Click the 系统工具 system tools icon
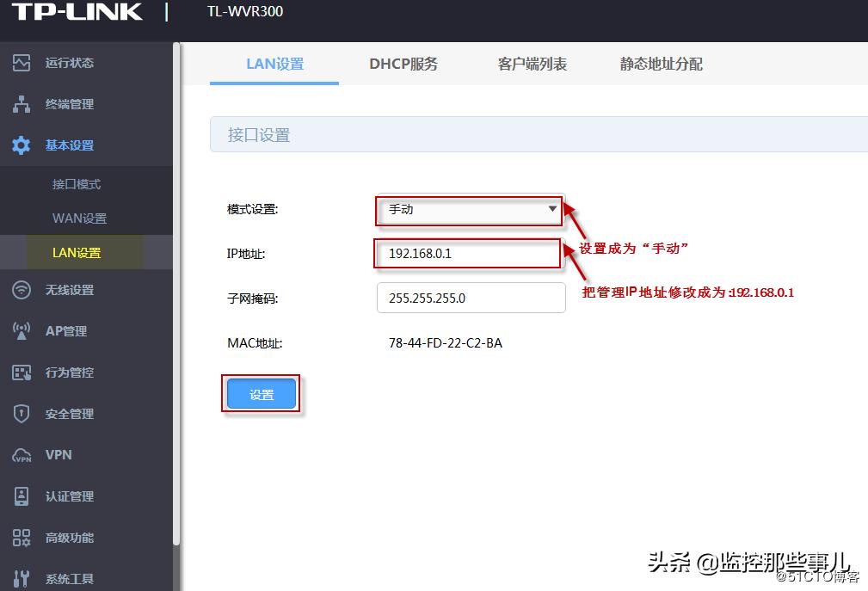 point(23,578)
